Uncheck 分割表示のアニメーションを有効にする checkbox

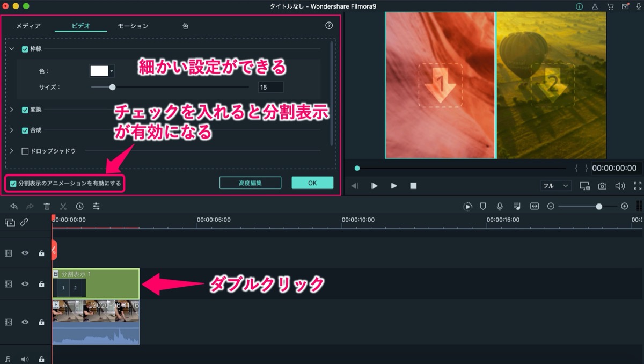click(13, 184)
